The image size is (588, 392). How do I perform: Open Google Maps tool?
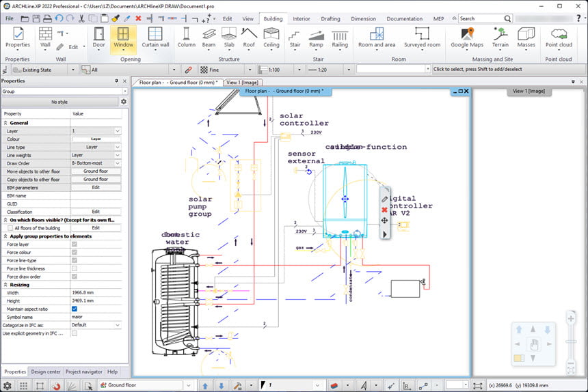(x=467, y=38)
